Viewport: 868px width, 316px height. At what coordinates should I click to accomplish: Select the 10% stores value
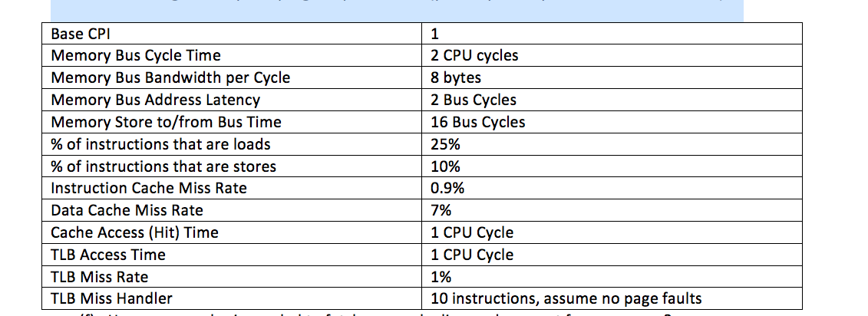(445, 166)
